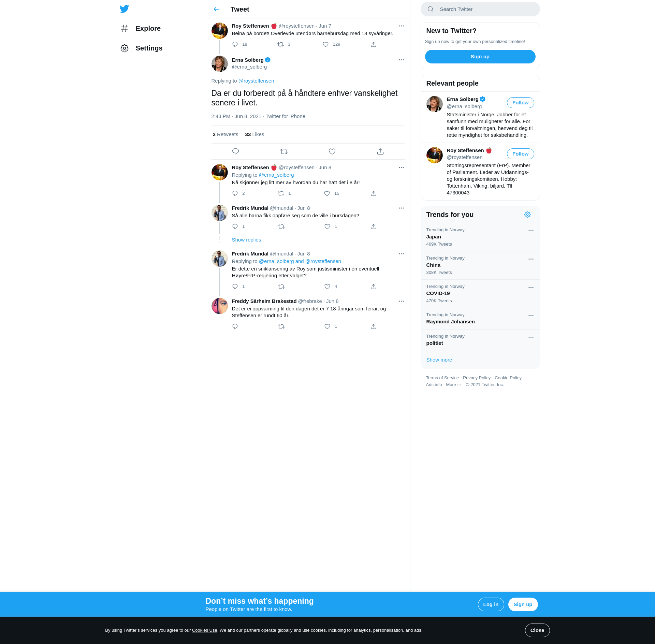Open Privacy Policy footer link

[x=477, y=378]
